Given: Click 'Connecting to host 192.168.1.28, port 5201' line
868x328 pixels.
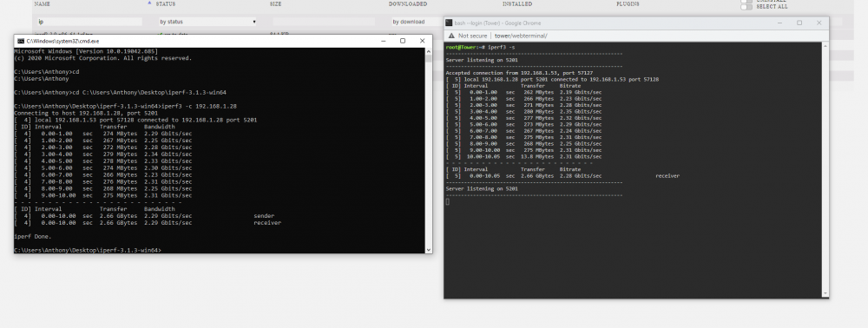Looking at the screenshot, I should tap(86, 113).
